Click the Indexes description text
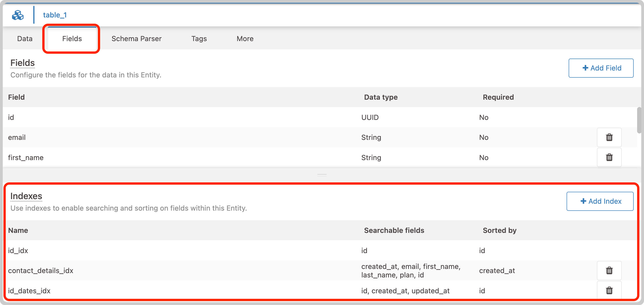The image size is (644, 305). 128,208
